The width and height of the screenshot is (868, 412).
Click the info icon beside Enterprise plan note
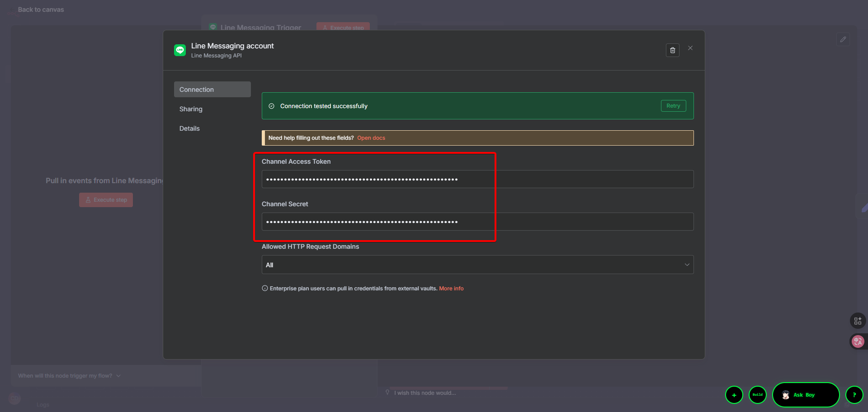coord(265,289)
